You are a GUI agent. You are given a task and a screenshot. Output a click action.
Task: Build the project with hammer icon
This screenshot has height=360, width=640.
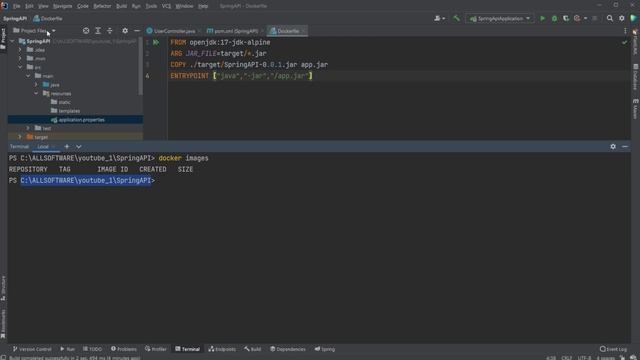tap(456, 18)
